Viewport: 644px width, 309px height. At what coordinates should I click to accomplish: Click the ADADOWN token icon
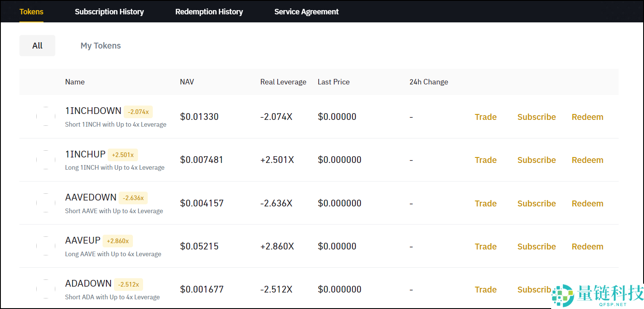46,289
